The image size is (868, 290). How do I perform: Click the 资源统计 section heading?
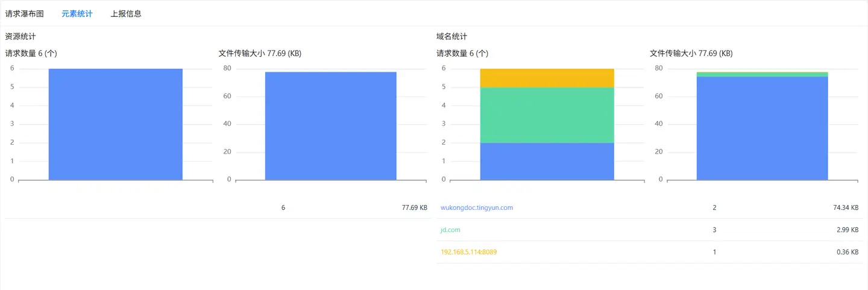[x=20, y=36]
